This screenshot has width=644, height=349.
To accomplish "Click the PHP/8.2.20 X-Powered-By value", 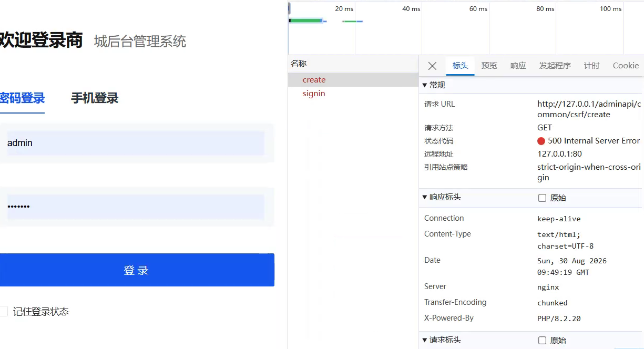I will [559, 319].
